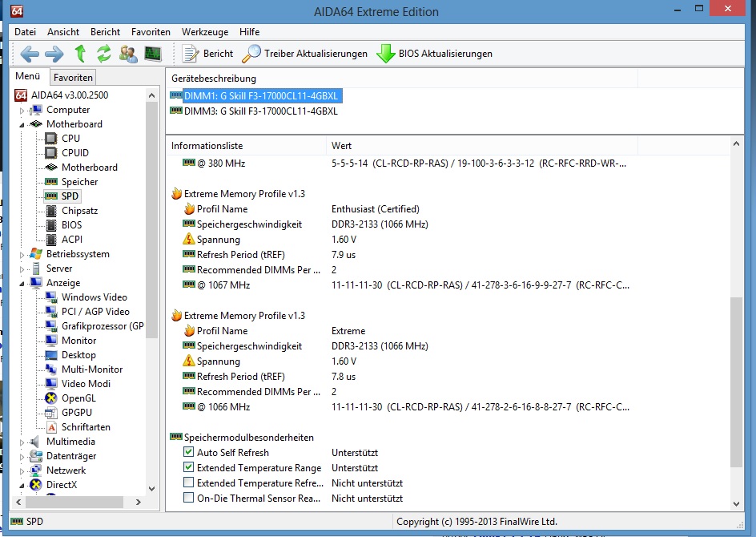Toggle the Extended Temperature Refresh checkbox

click(188, 483)
